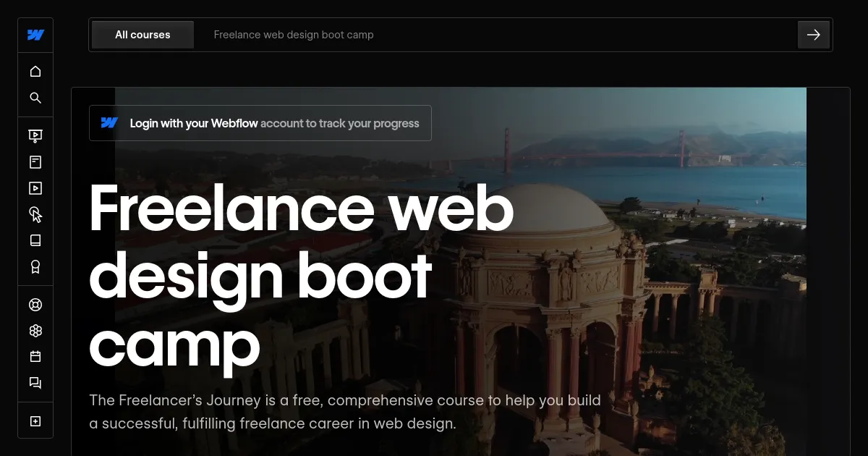Click the Webflow logo in the sidebar

pyautogui.click(x=35, y=35)
